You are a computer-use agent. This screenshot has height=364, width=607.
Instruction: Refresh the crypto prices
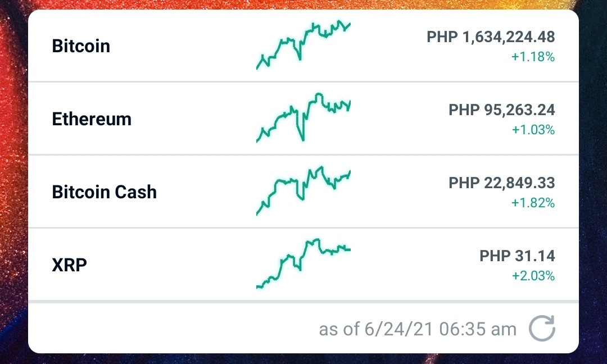(x=542, y=329)
